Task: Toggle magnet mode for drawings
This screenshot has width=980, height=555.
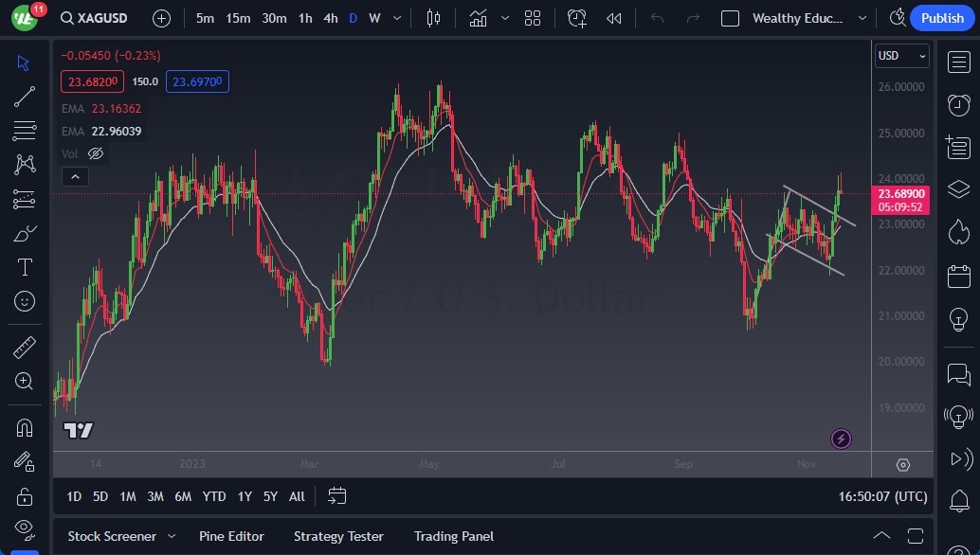Action: coord(25,428)
